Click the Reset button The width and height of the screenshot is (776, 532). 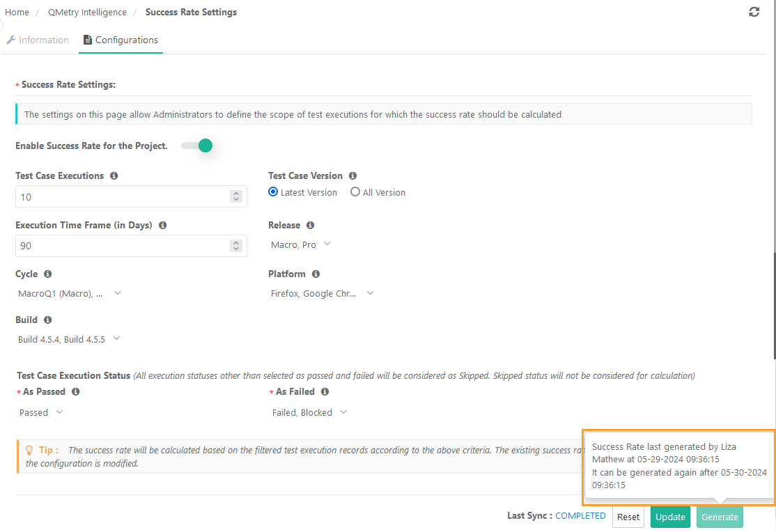pos(628,517)
